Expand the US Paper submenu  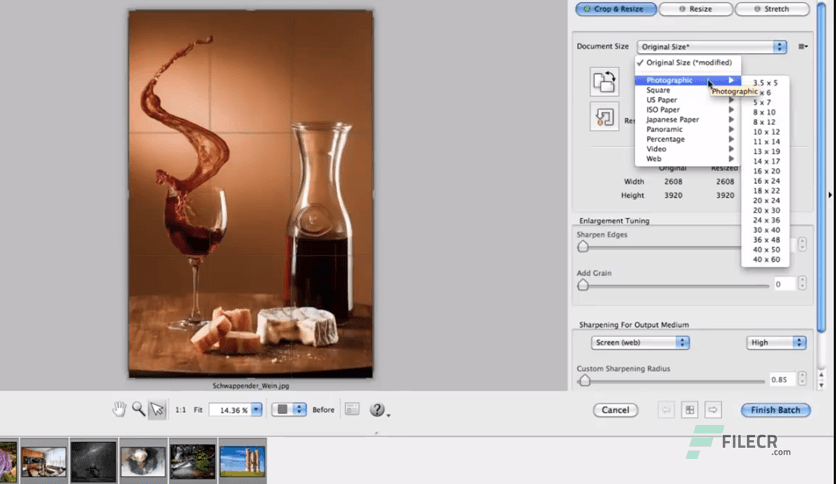tap(688, 100)
